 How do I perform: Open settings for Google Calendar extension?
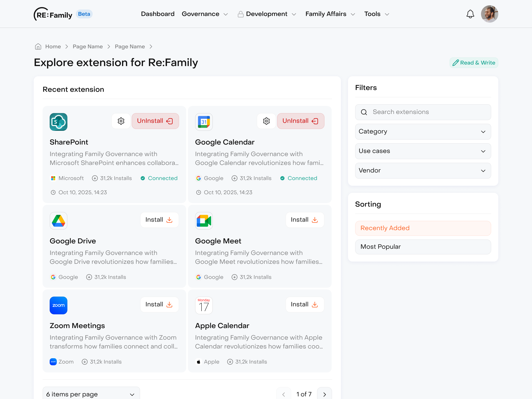point(266,121)
